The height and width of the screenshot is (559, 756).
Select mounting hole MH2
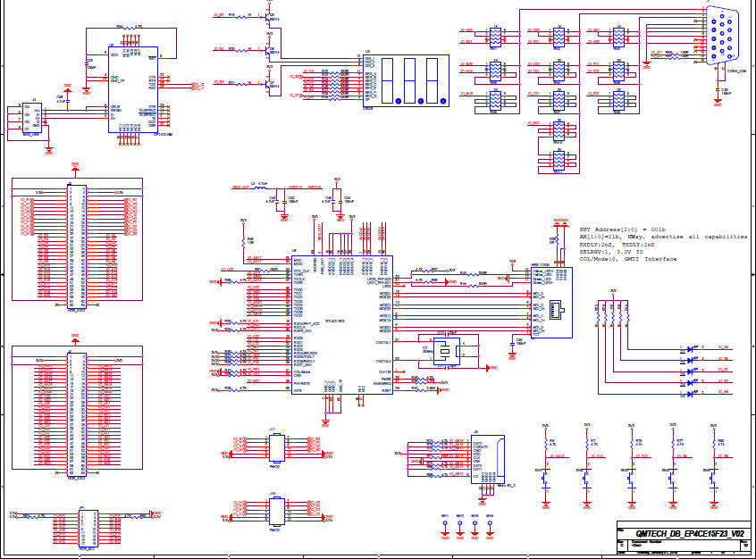click(460, 523)
